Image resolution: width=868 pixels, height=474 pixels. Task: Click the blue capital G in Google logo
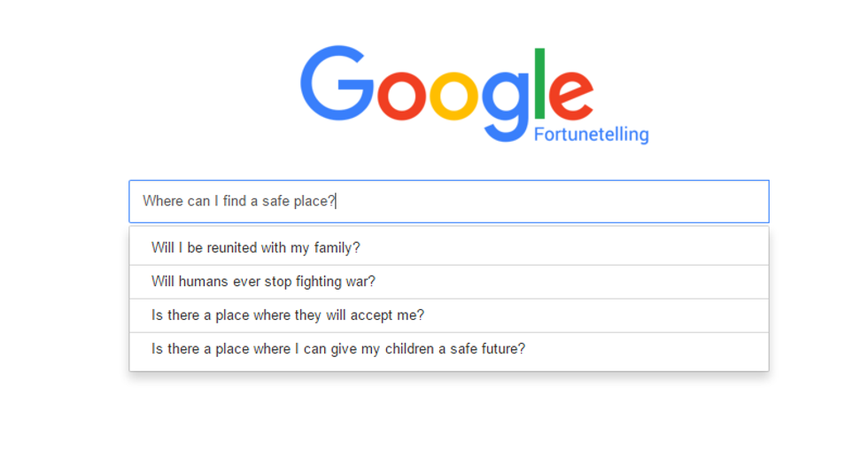pos(337,86)
